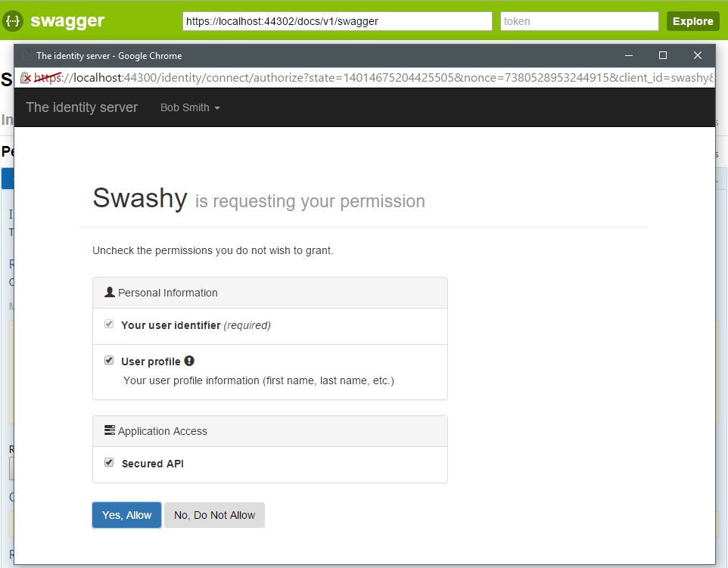Screen dimensions: 728x568
Task: Click the swagger title text
Action: tap(67, 21)
